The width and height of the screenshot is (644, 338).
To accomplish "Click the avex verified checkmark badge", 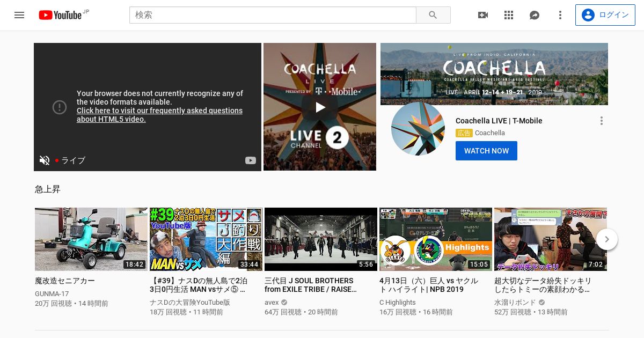I will (284, 303).
